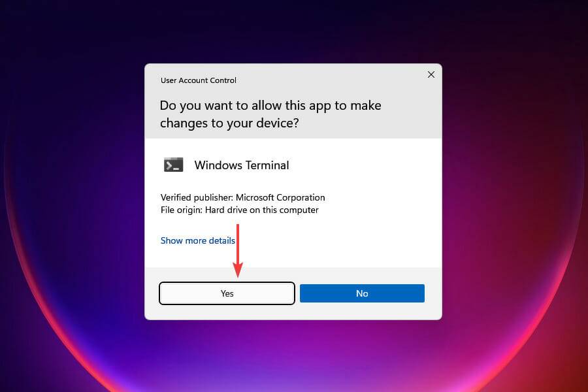Select the Windows Terminal app name label
This screenshot has width=588, height=392.
(x=242, y=165)
